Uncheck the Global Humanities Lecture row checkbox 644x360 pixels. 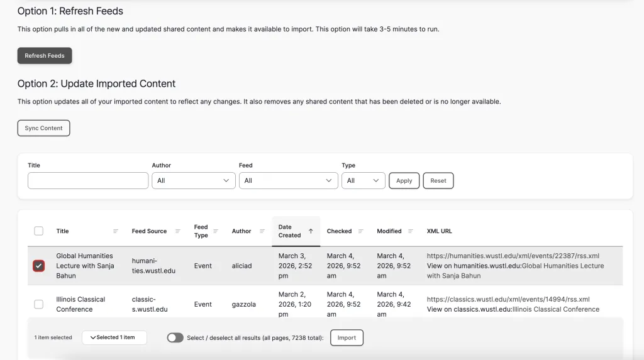click(x=39, y=266)
